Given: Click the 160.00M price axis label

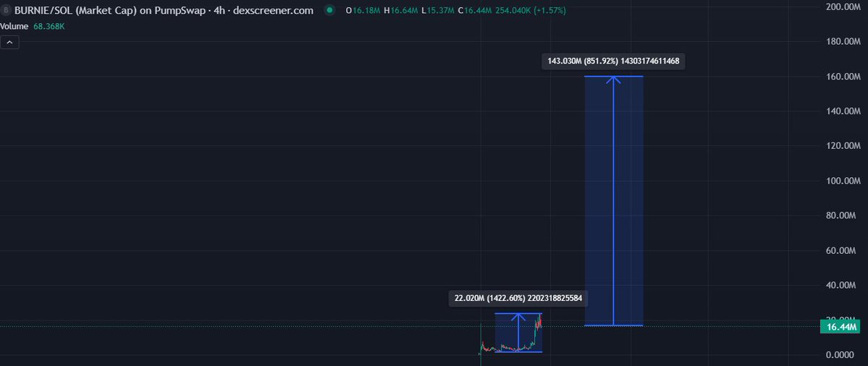Looking at the screenshot, I should point(843,76).
